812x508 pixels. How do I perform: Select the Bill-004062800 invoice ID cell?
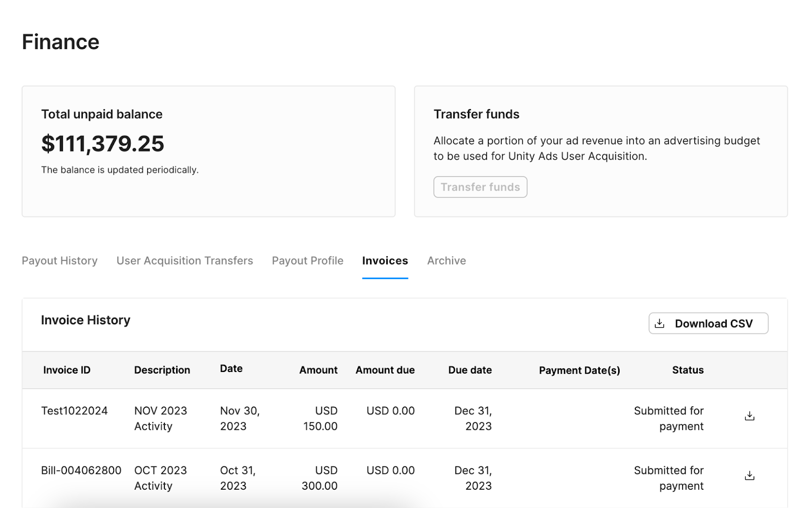pos(81,470)
